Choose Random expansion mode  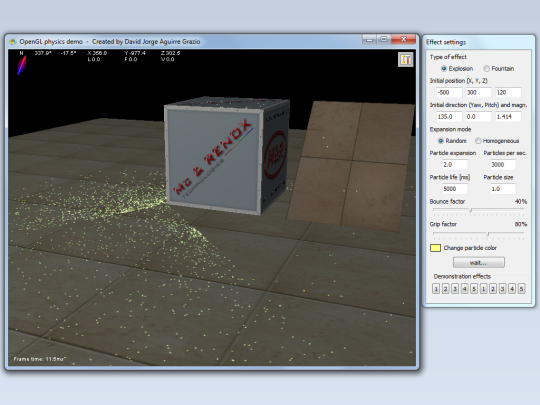coord(440,141)
